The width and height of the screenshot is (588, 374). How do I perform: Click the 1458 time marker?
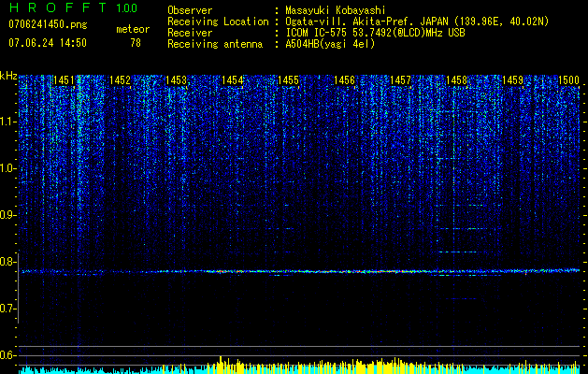457,80
